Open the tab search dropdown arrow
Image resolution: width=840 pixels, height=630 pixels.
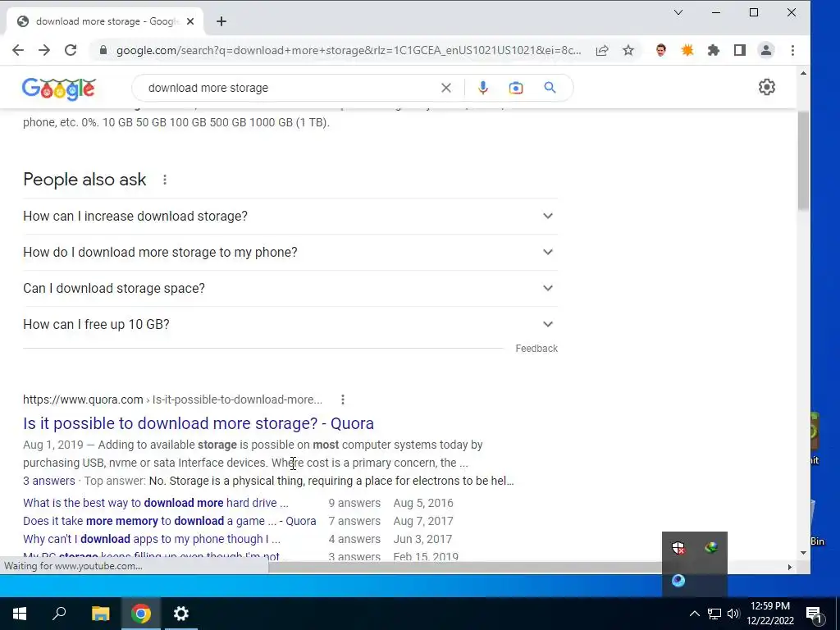tap(678, 12)
